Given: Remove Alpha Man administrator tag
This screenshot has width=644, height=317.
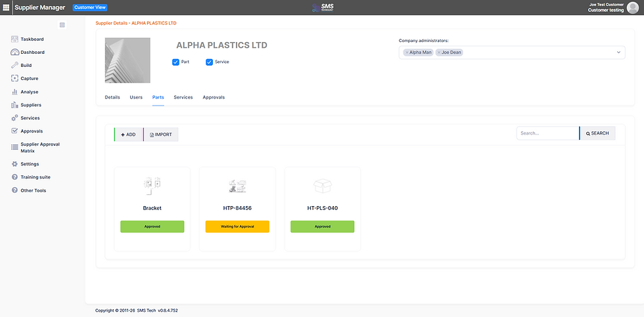Looking at the screenshot, I should click(407, 53).
